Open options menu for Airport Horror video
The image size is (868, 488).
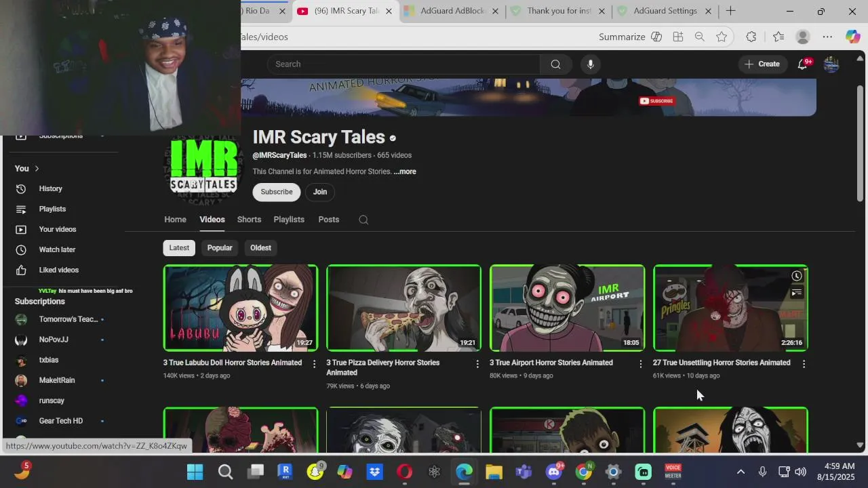click(641, 364)
